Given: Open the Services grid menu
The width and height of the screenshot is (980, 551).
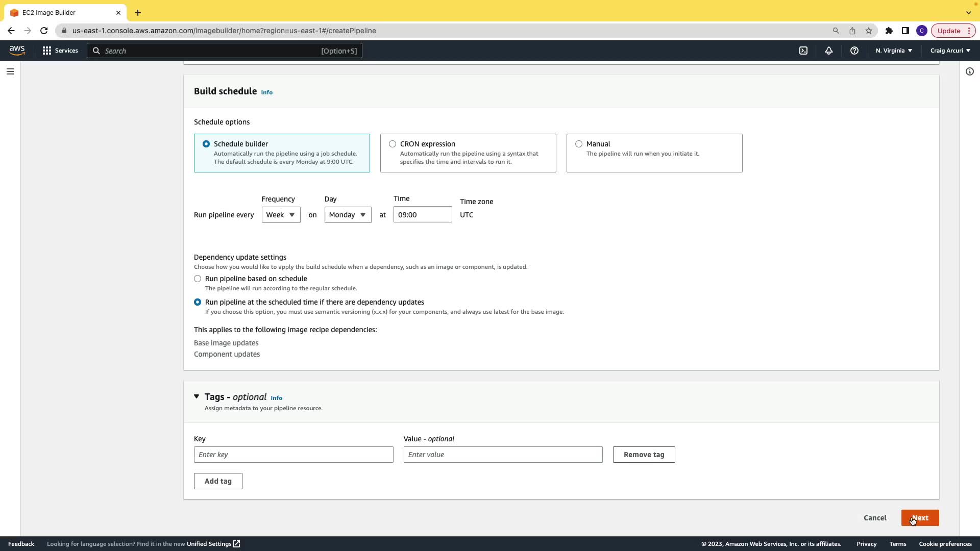Looking at the screenshot, I should coord(60,51).
